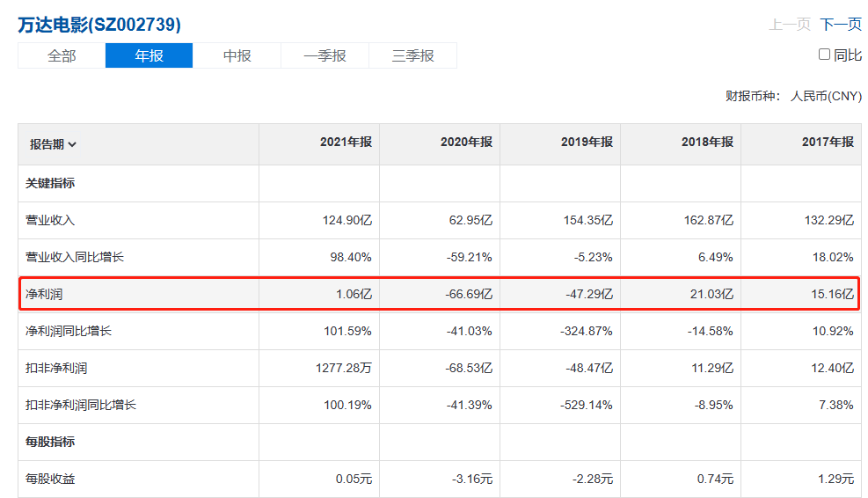Open the 中报 tab
The image size is (868, 498).
pyautogui.click(x=237, y=55)
